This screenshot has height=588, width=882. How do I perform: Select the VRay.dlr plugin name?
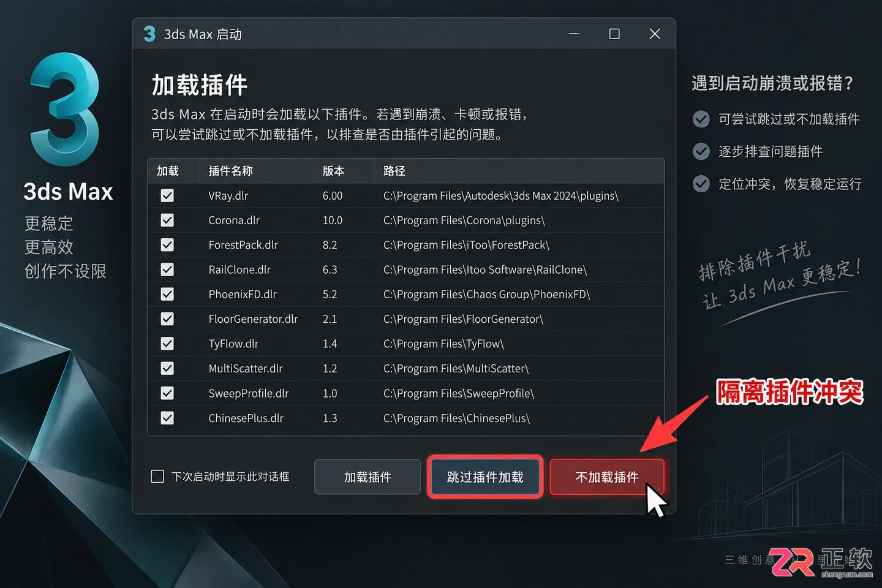pyautogui.click(x=228, y=196)
